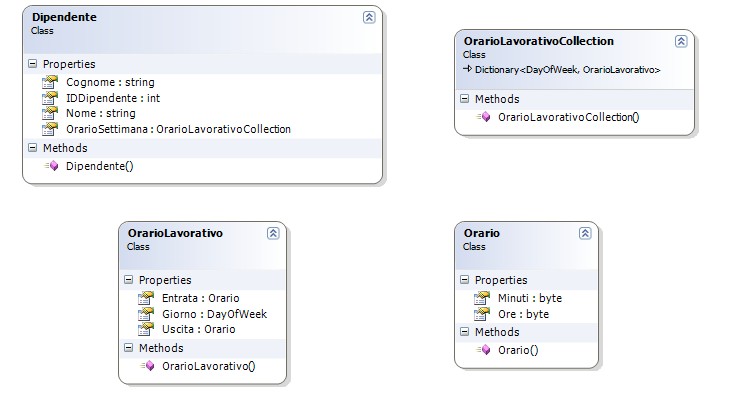Collapse Properties section in Dipendente
Image resolution: width=747 pixels, height=398 pixels.
pyautogui.click(x=32, y=64)
